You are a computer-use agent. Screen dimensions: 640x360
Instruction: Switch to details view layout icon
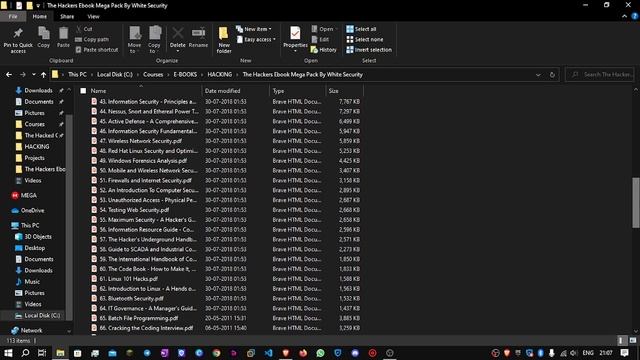coord(622,340)
